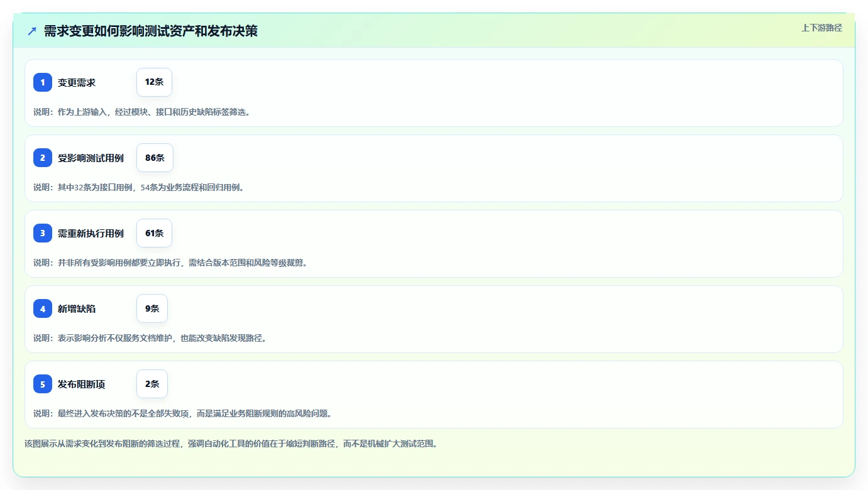
Task: Select the 发布阻断项 step label
Action: 82,384
